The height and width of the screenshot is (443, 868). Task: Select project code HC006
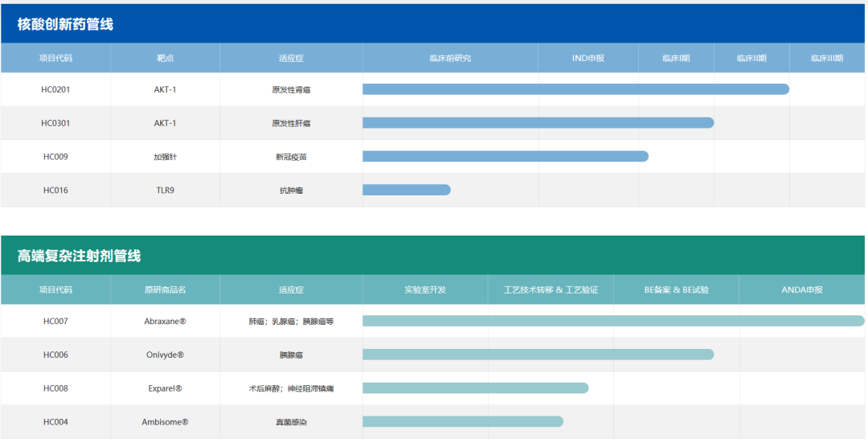55,355
